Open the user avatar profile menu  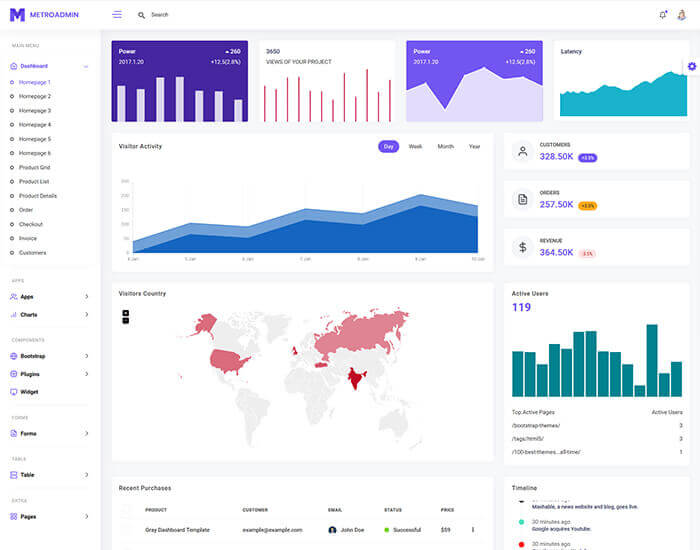682,15
